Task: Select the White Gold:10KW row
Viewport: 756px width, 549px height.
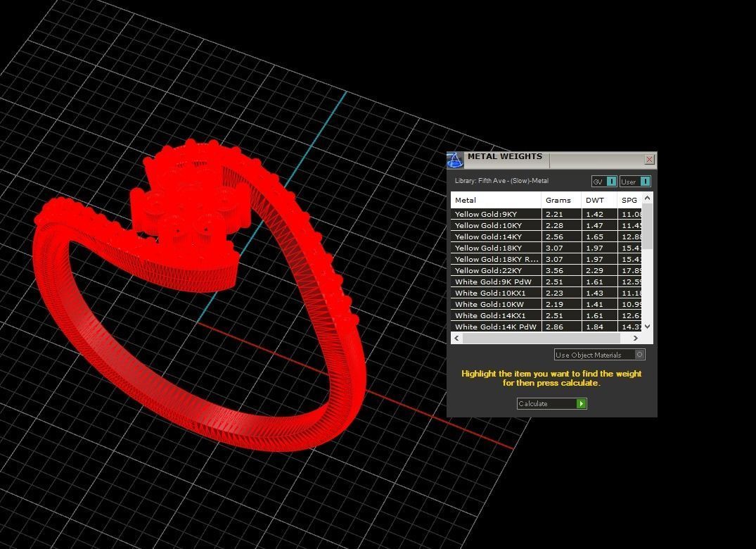Action: tap(546, 304)
